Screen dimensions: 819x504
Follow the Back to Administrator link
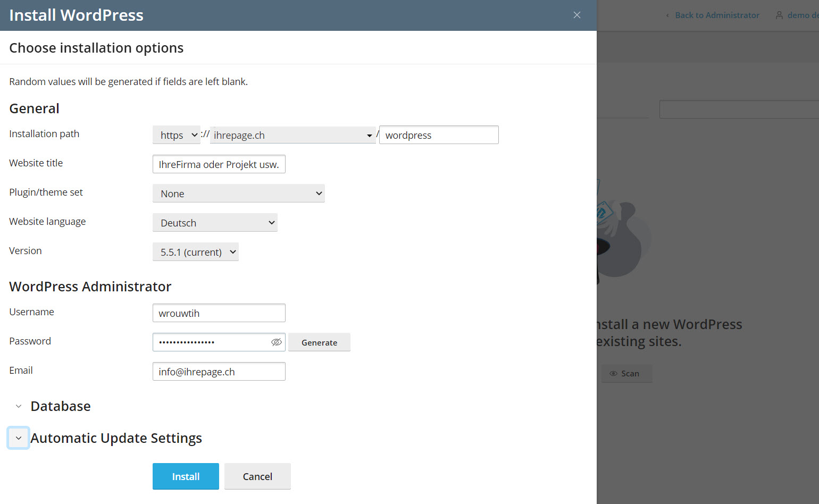click(x=717, y=15)
